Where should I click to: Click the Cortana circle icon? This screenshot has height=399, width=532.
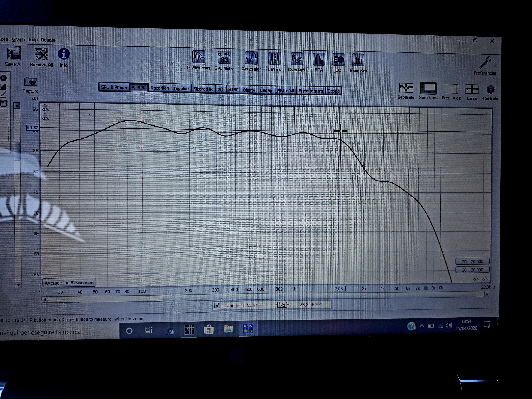pyautogui.click(x=129, y=331)
